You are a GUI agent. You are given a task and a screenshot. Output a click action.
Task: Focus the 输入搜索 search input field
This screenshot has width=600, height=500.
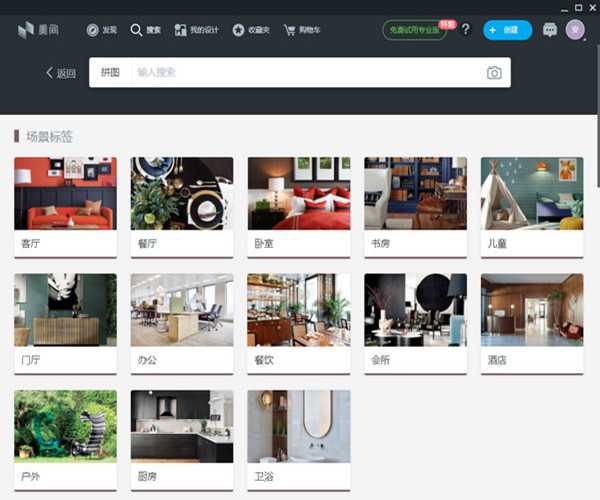tap(300, 73)
